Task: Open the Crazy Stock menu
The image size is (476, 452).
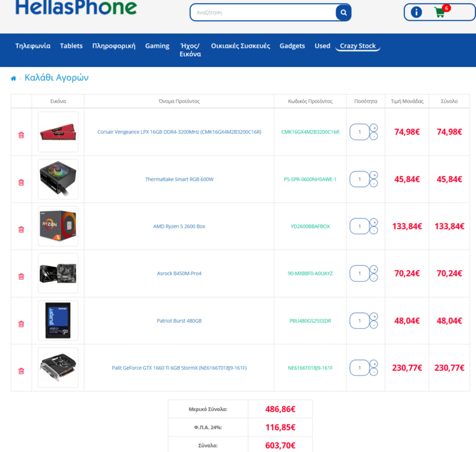Action: (x=357, y=46)
